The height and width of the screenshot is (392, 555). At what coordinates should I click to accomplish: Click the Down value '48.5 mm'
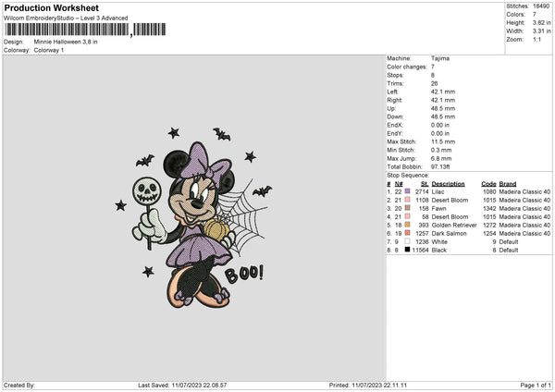tap(443, 116)
